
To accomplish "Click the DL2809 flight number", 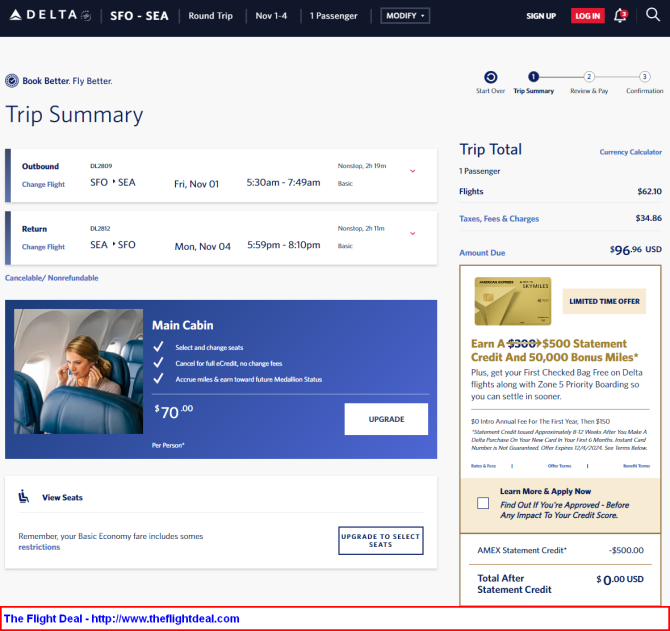I will point(101,166).
